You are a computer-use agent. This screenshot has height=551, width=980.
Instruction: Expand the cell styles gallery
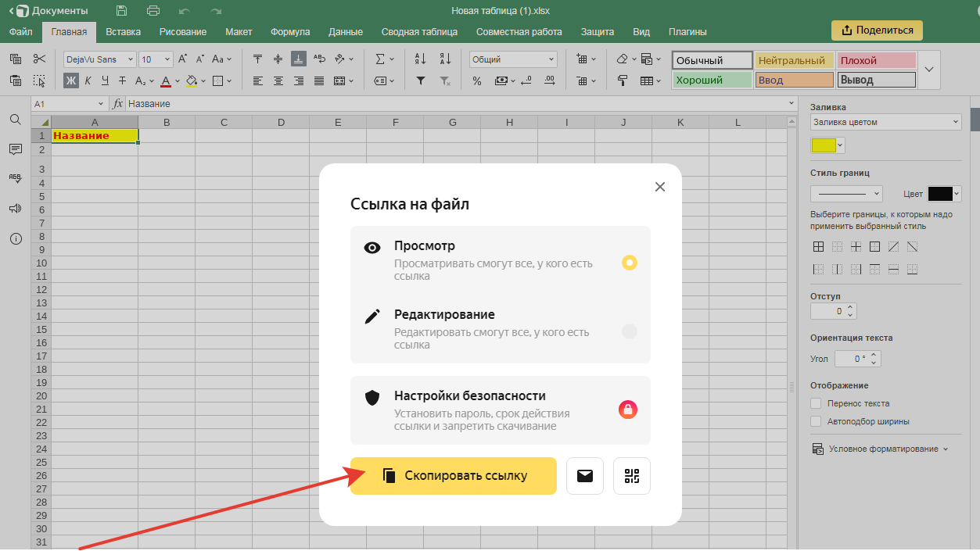click(x=929, y=70)
